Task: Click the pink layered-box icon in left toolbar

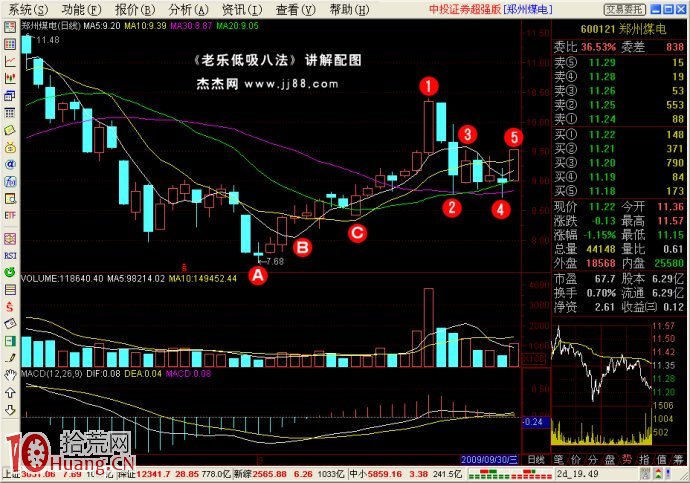Action: pos(10,238)
